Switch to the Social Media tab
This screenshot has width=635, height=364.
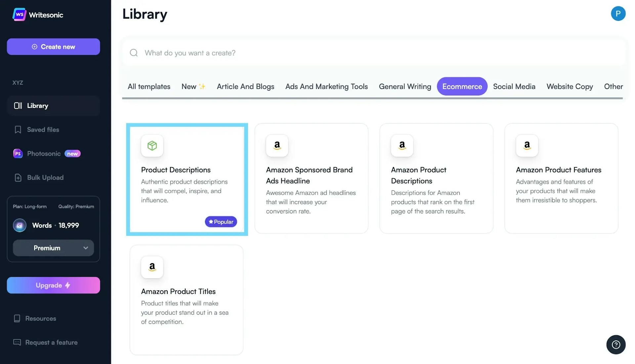(x=514, y=86)
